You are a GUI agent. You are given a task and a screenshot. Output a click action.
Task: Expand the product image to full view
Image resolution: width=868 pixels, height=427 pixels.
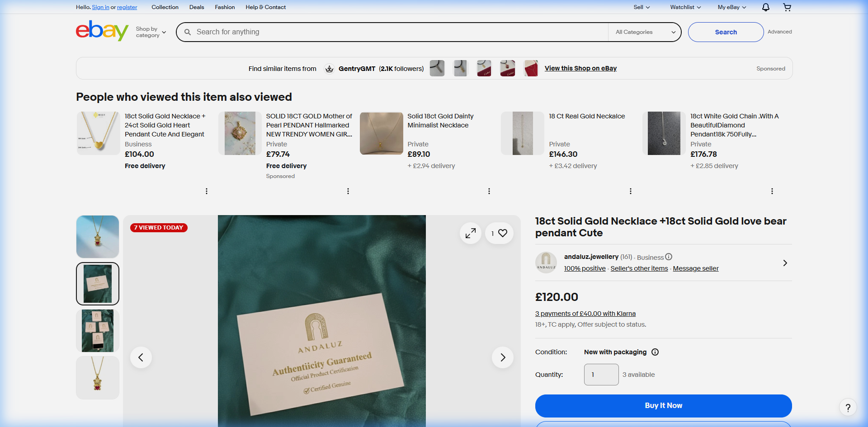[x=471, y=233]
